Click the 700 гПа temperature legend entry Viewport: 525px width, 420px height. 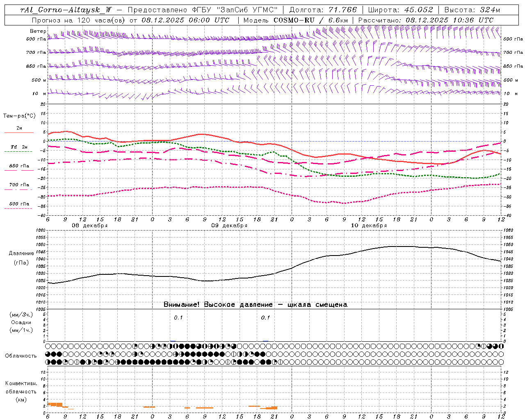pyautogui.click(x=19, y=185)
